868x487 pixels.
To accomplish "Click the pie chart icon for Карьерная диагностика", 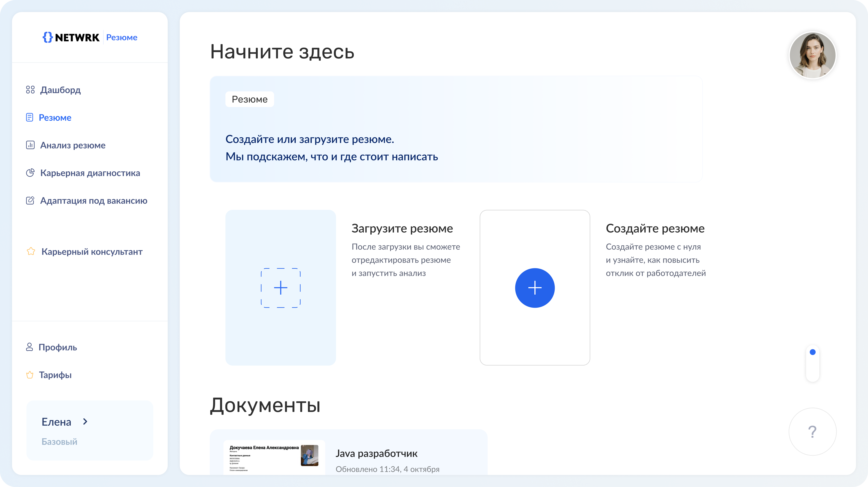I will [30, 173].
